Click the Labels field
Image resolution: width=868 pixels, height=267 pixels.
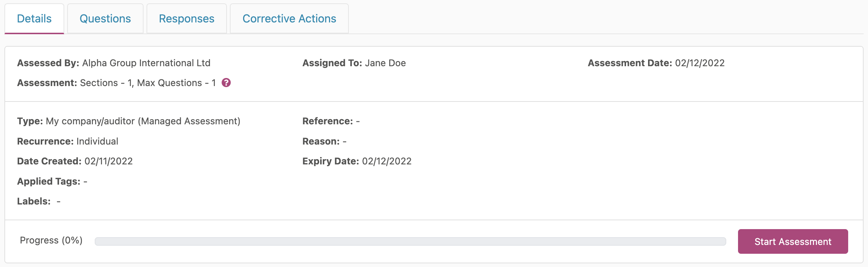point(39,202)
